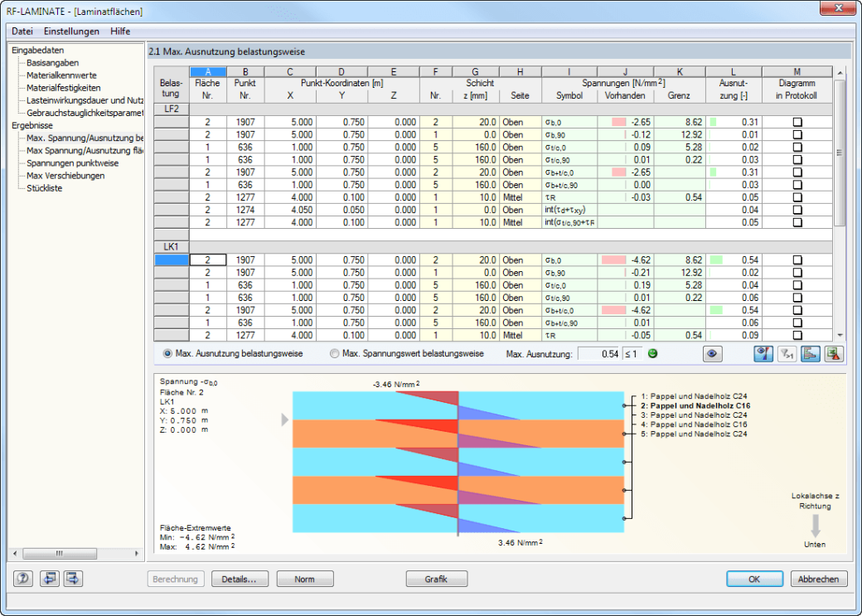Select Max. Spannungswert belastungsweise radio option

(x=407, y=354)
